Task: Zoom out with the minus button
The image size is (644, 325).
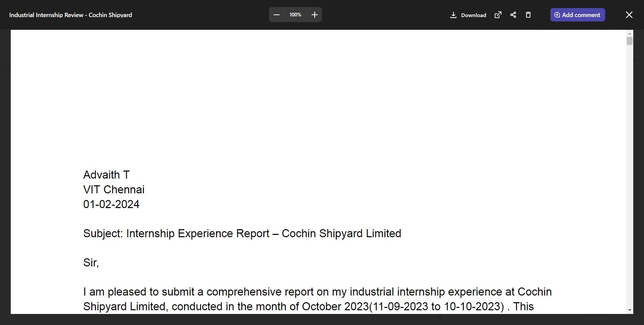Action: pyautogui.click(x=276, y=15)
